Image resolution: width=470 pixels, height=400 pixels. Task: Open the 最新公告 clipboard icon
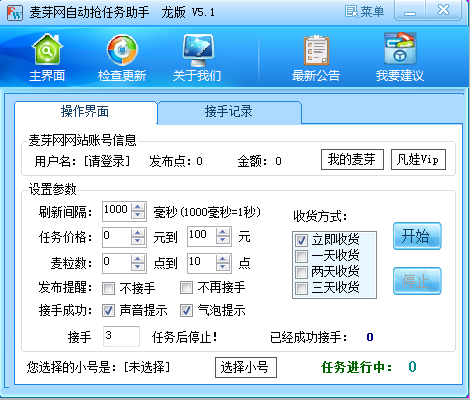(x=316, y=57)
